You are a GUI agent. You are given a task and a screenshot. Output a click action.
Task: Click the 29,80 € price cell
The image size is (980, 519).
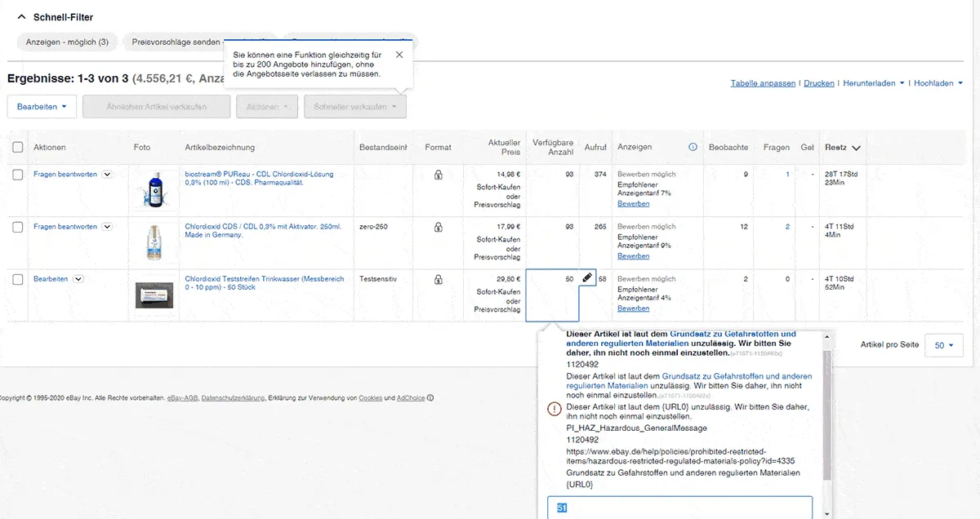[x=510, y=279]
